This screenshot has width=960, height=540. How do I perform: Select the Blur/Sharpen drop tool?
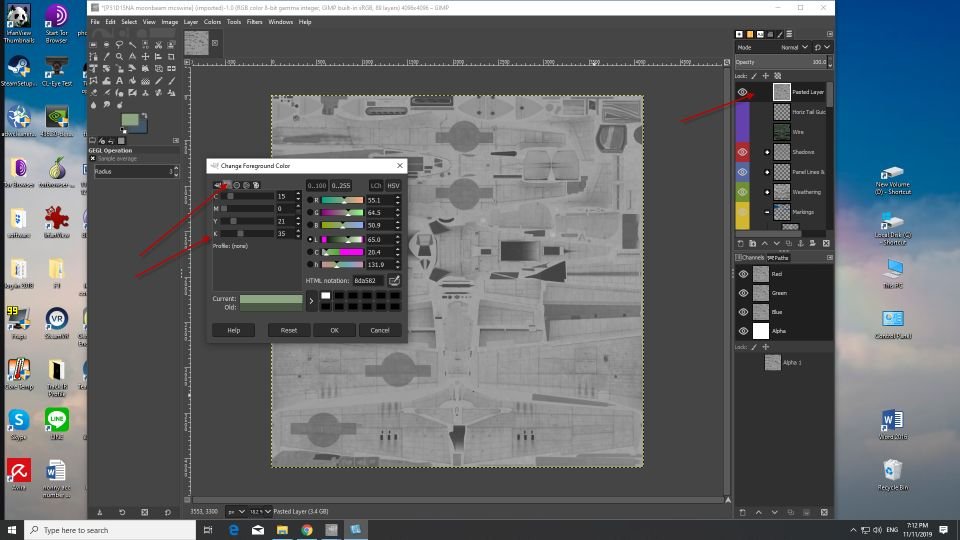tap(93, 105)
